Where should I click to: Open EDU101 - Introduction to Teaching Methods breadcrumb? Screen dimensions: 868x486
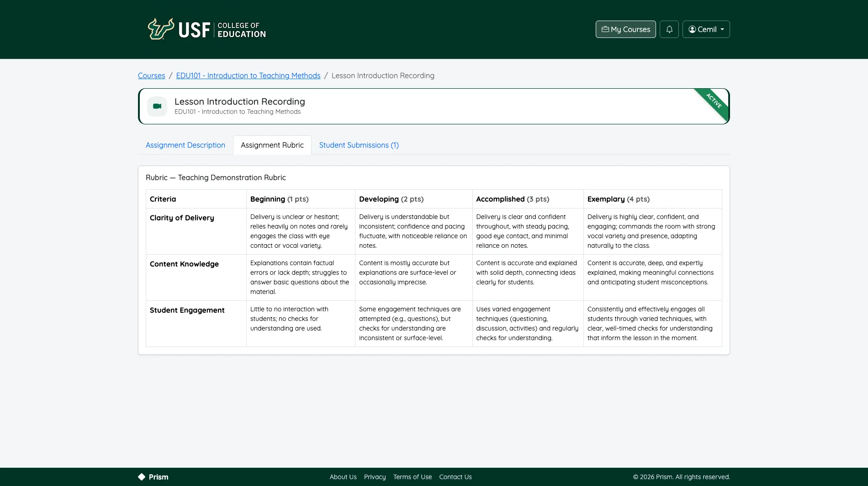point(249,75)
